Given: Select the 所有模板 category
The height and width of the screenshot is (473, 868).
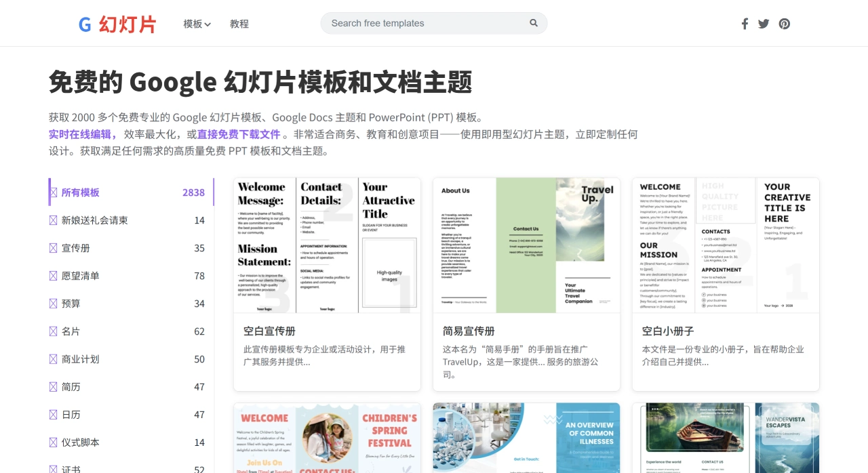Looking at the screenshot, I should 132,192.
